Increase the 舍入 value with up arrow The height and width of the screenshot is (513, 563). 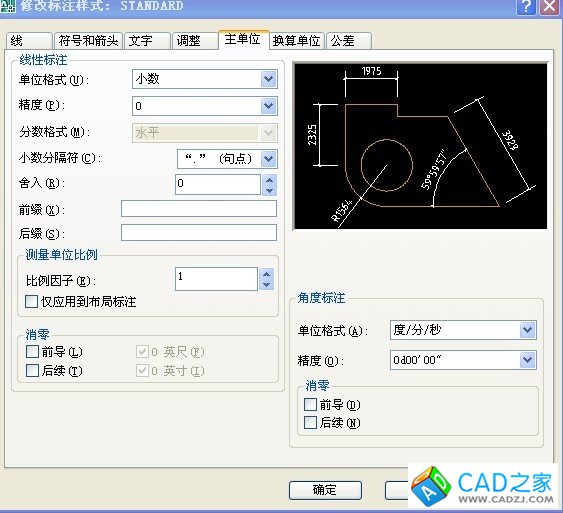(270, 179)
